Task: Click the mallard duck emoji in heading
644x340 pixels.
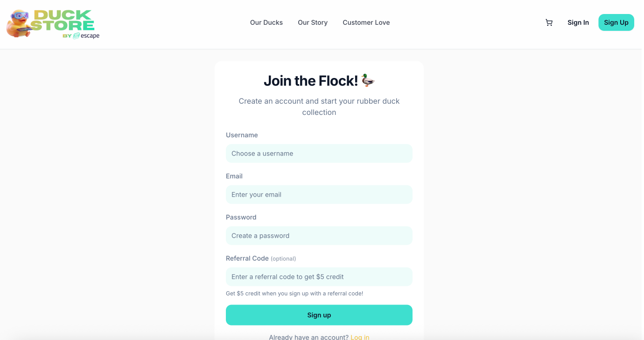Action: click(x=368, y=80)
